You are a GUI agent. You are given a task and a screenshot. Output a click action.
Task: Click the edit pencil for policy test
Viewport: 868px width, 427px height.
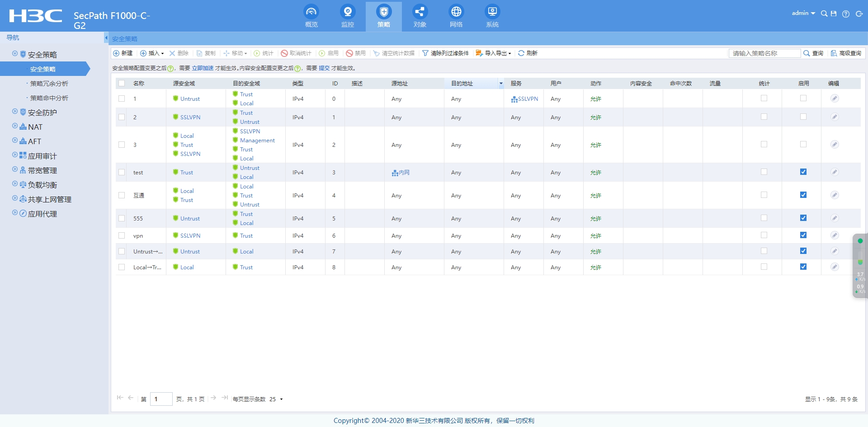[x=835, y=172]
